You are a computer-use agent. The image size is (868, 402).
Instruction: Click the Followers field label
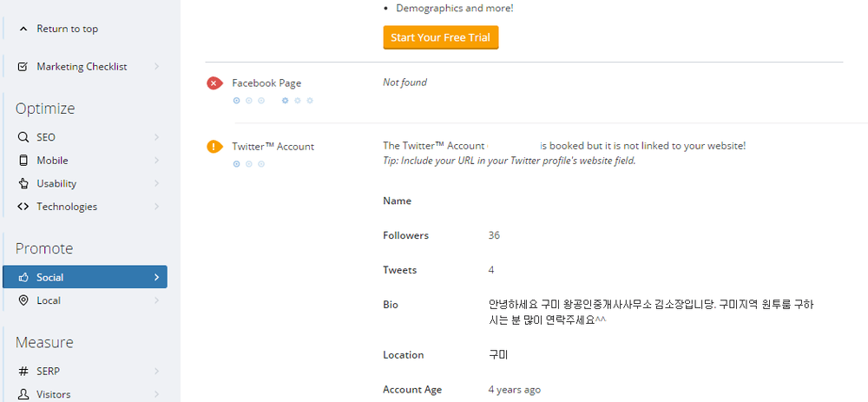tap(405, 235)
